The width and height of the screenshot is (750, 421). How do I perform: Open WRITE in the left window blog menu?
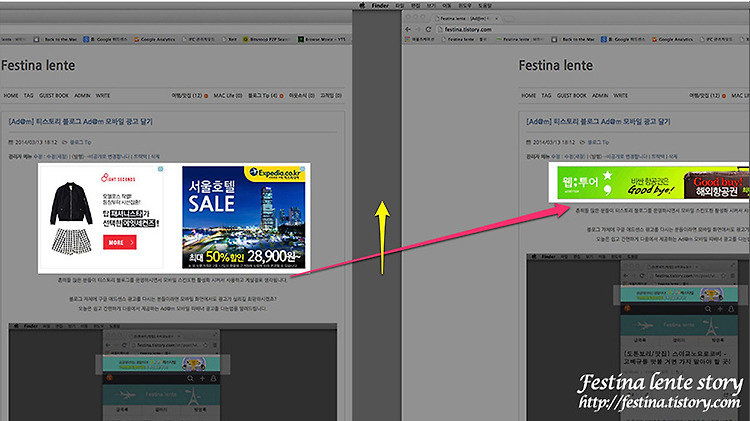pyautogui.click(x=103, y=96)
